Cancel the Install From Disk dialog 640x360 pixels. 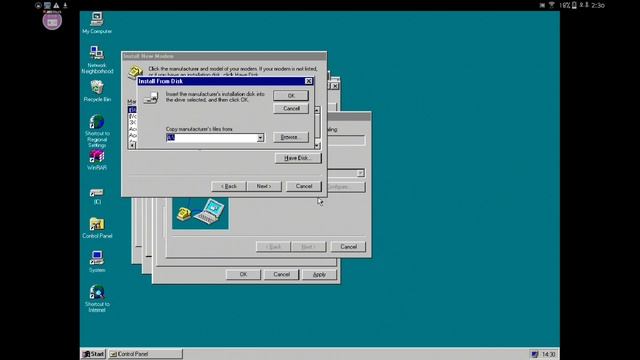291,109
